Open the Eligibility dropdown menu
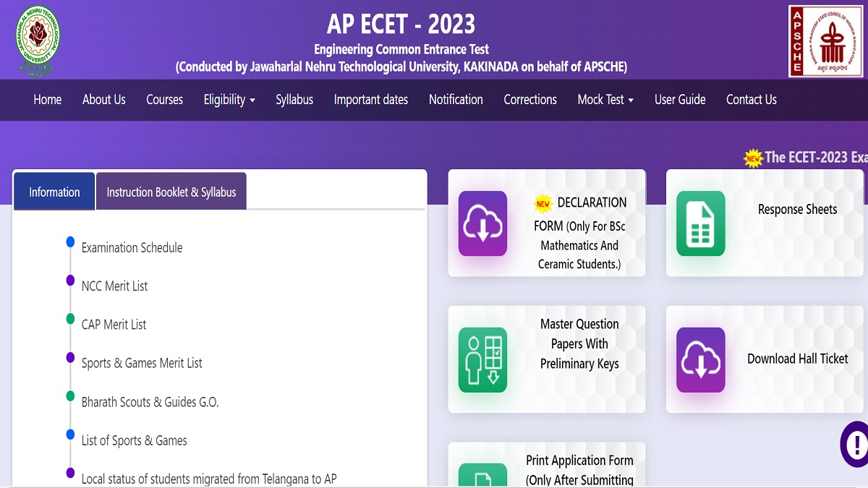 pos(229,100)
